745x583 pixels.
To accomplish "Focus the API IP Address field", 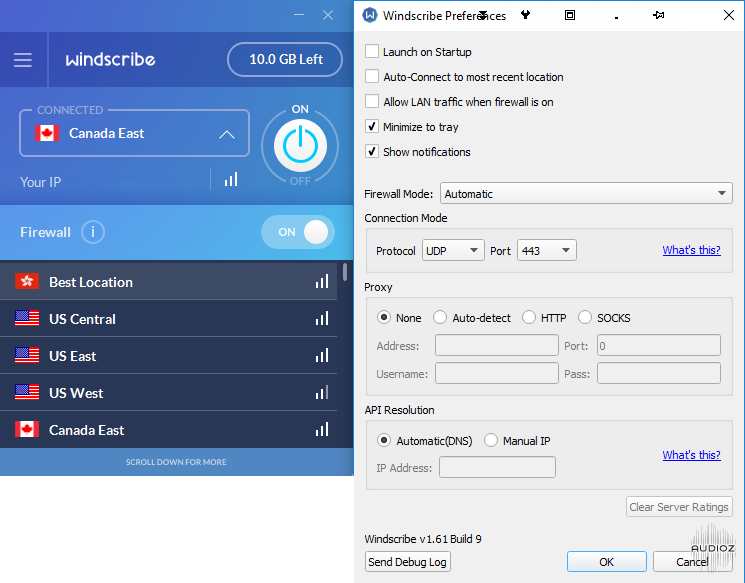I will pos(497,467).
